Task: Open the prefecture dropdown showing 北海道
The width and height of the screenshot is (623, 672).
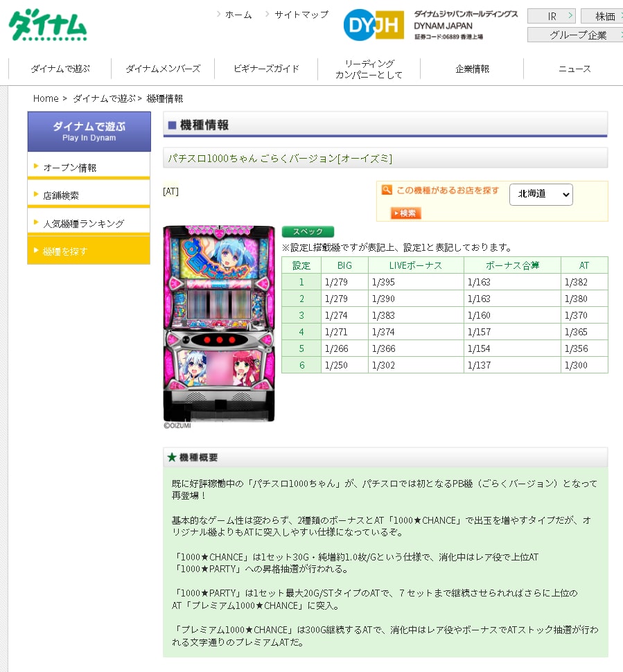Action: coord(541,195)
